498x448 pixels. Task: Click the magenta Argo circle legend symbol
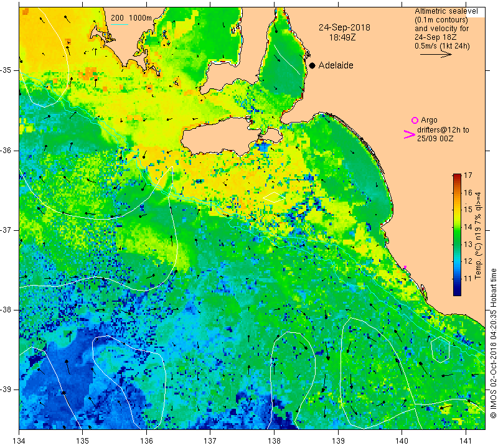[415, 120]
